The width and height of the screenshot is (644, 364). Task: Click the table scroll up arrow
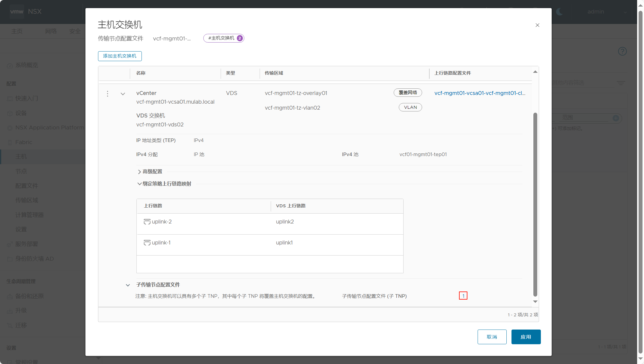[x=535, y=72]
